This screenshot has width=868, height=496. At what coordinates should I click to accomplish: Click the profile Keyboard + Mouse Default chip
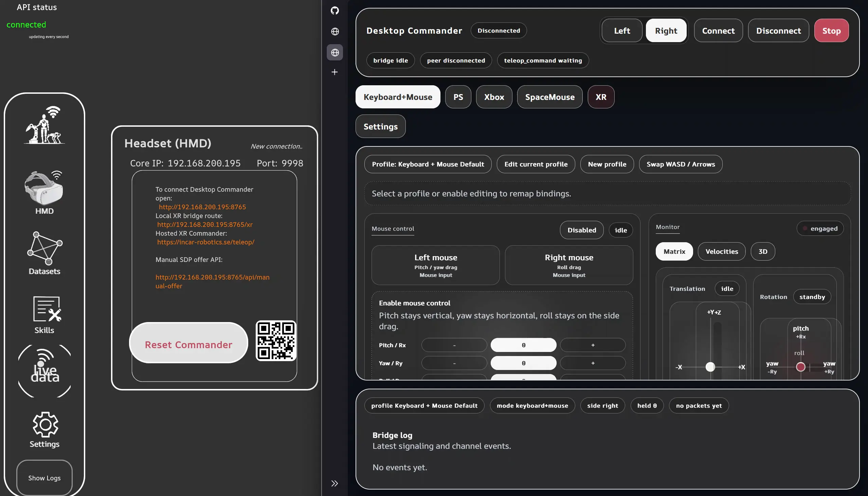[x=424, y=406]
